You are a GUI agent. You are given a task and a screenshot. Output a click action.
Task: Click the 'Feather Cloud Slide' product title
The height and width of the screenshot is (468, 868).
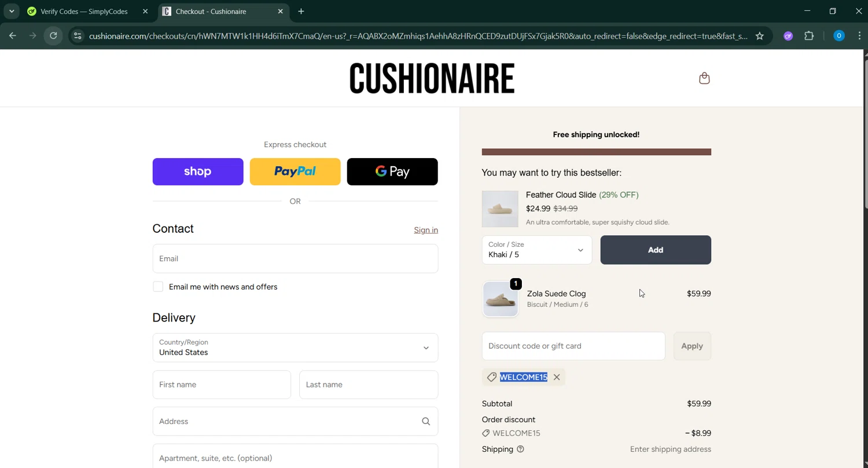click(561, 195)
